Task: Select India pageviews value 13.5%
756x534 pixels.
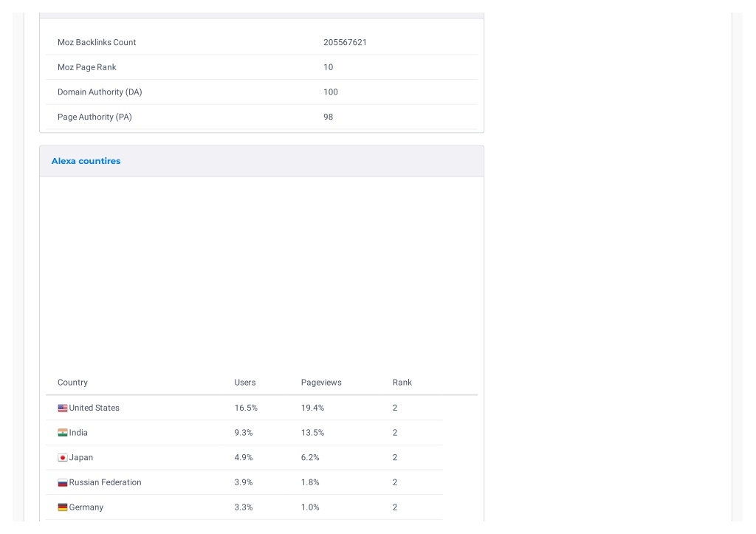Action: pyautogui.click(x=312, y=433)
